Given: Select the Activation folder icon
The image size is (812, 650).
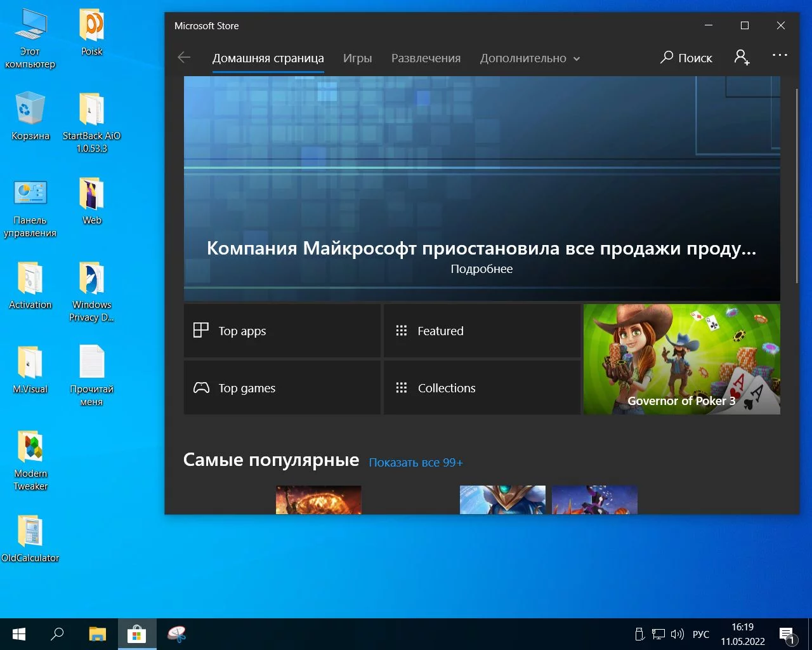Looking at the screenshot, I should tap(30, 286).
